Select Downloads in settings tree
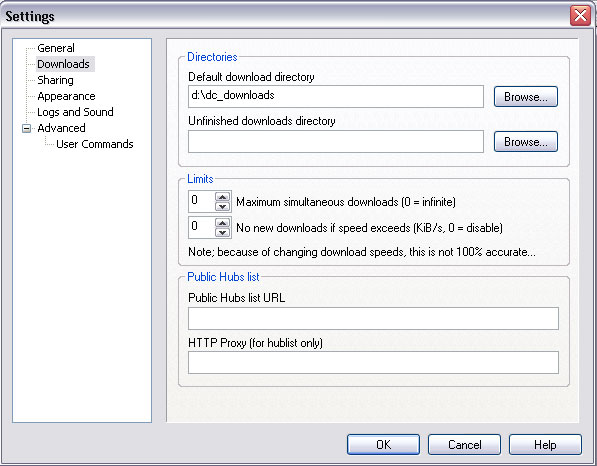The image size is (597, 466). point(64,64)
